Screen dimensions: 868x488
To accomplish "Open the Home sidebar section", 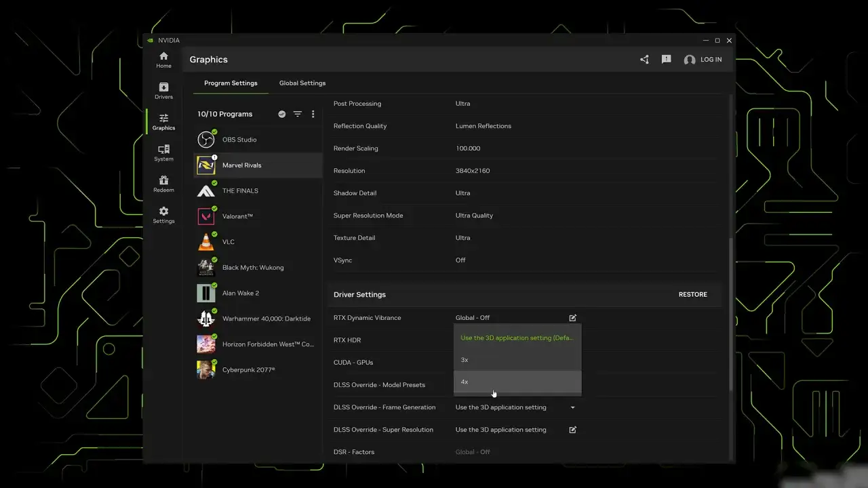I will [x=163, y=60].
